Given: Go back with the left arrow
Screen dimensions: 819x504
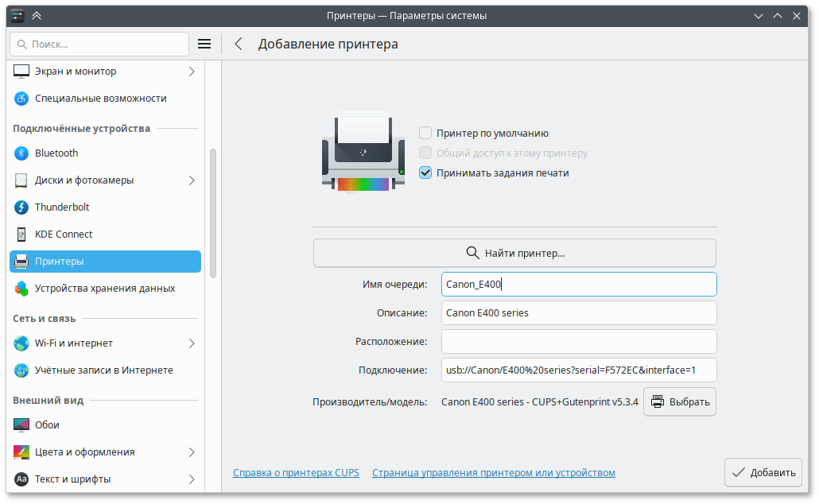Looking at the screenshot, I should [x=239, y=45].
